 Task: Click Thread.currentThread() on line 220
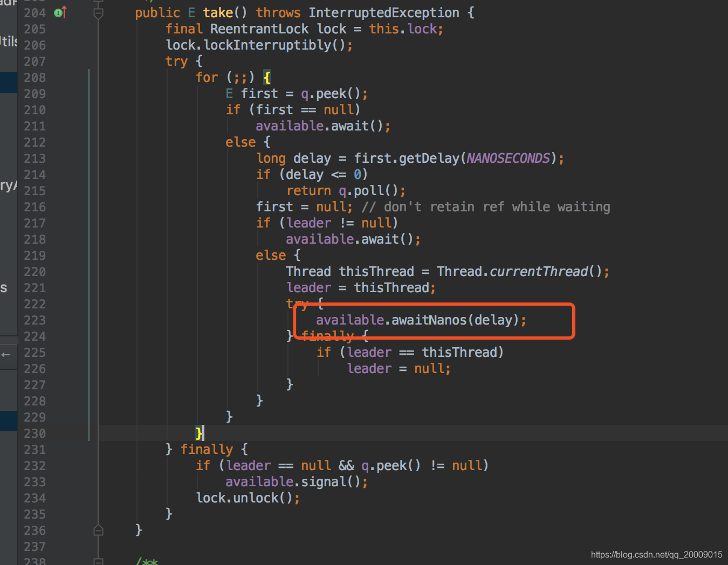point(519,271)
